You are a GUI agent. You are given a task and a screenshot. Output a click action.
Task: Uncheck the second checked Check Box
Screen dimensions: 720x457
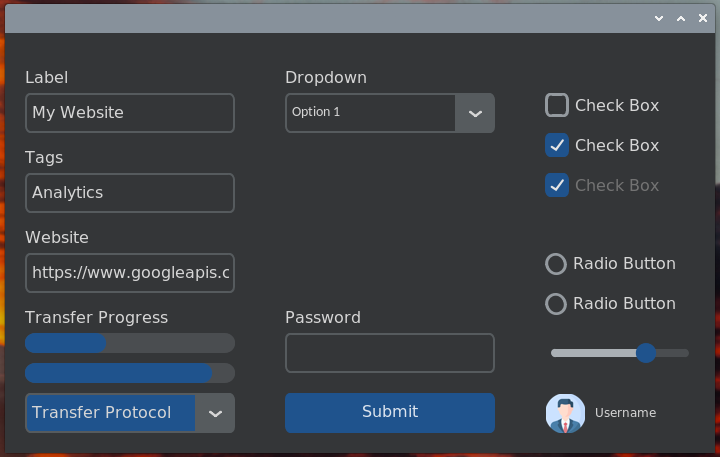pyautogui.click(x=557, y=145)
